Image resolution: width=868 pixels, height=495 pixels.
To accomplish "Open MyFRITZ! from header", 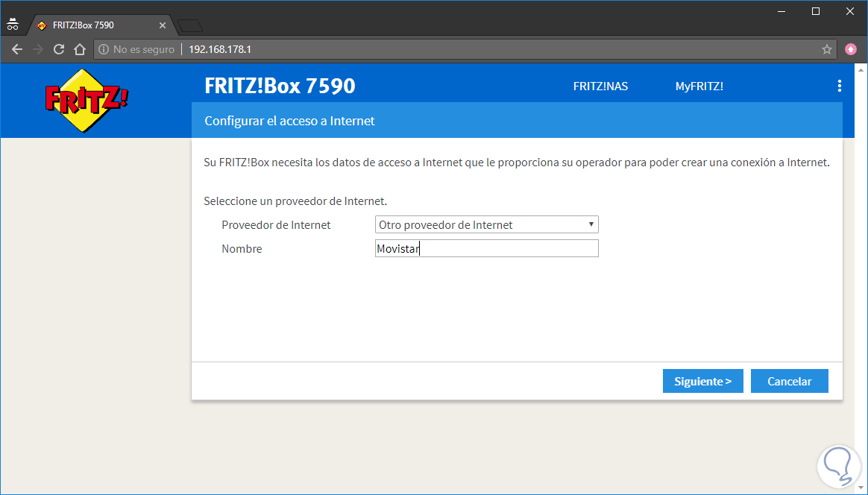I will [699, 86].
